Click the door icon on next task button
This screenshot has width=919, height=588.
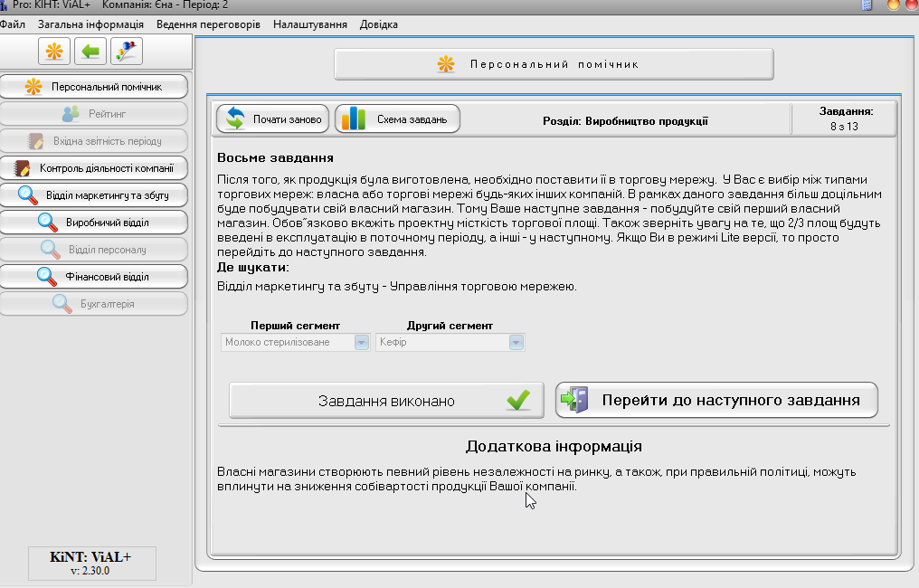[574, 399]
